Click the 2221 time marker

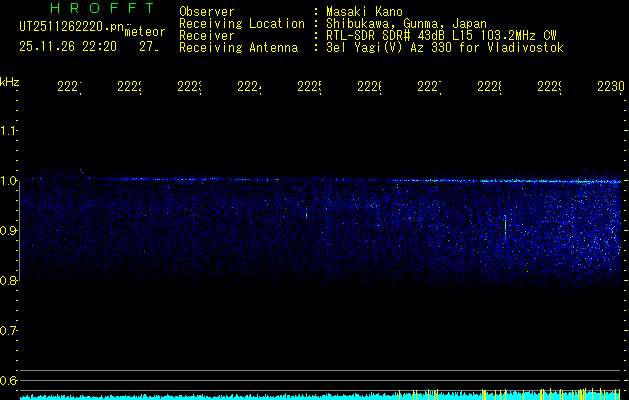(69, 86)
